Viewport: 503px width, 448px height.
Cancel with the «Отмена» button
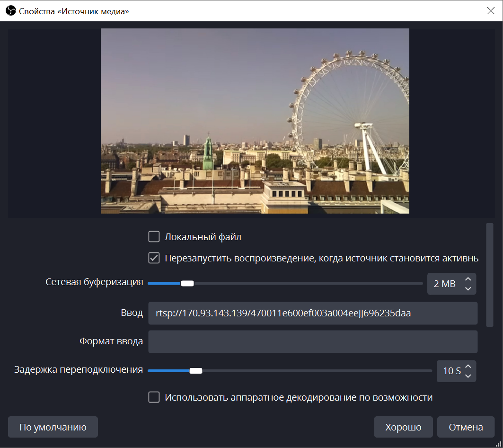(x=466, y=427)
